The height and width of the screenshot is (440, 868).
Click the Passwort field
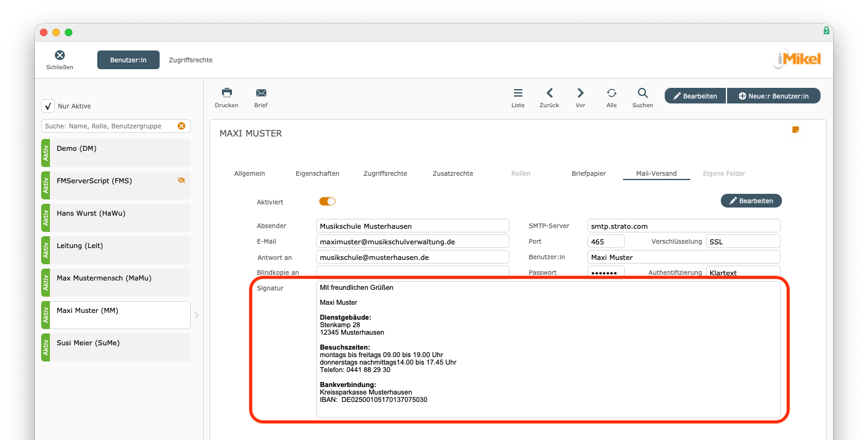606,272
